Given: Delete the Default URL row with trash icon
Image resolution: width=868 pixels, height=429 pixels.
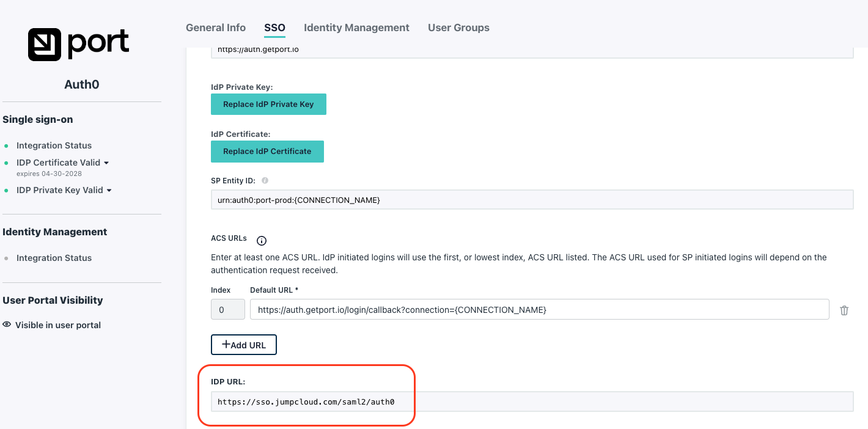Looking at the screenshot, I should (844, 310).
